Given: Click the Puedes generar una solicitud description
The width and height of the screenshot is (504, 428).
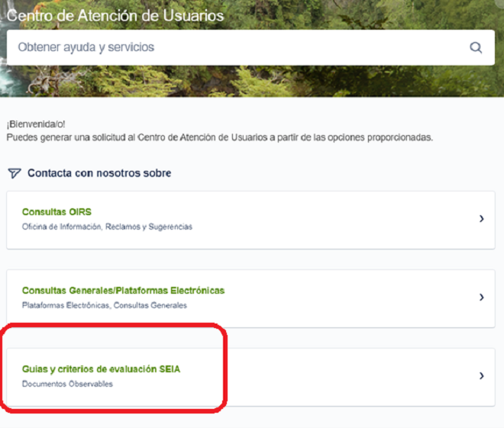Looking at the screenshot, I should pyautogui.click(x=219, y=137).
